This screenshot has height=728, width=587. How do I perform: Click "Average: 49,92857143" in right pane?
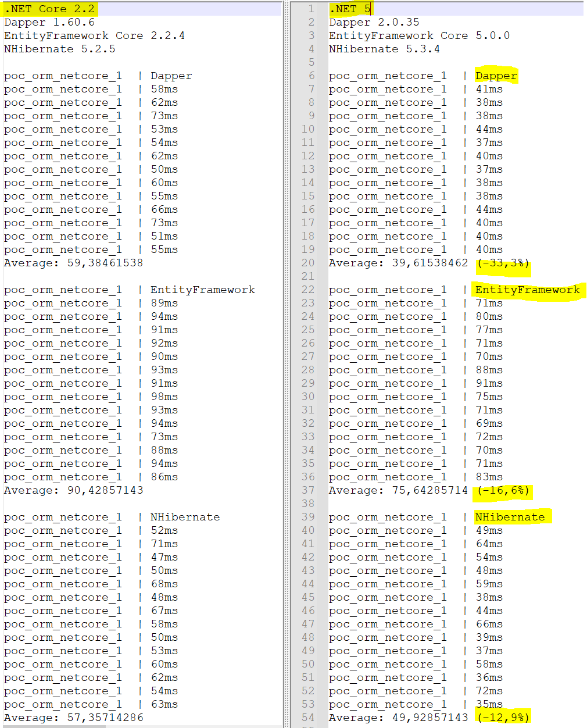[x=399, y=718]
